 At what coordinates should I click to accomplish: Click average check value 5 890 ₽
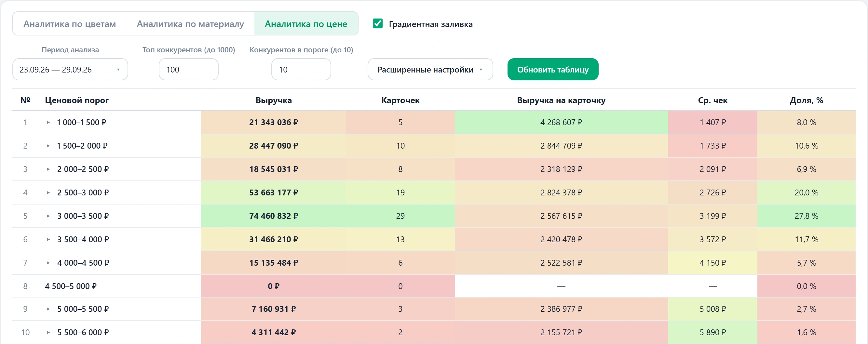713,333
